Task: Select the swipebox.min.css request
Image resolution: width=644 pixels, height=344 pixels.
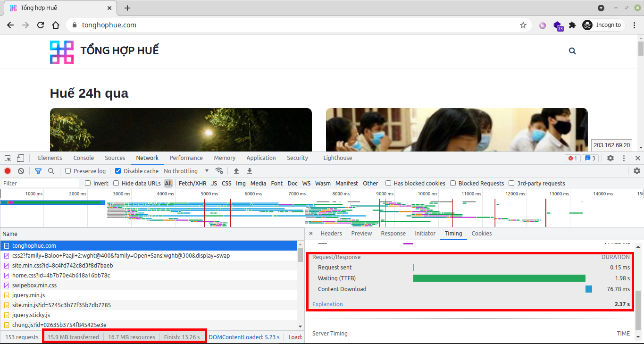Action: pos(149,285)
